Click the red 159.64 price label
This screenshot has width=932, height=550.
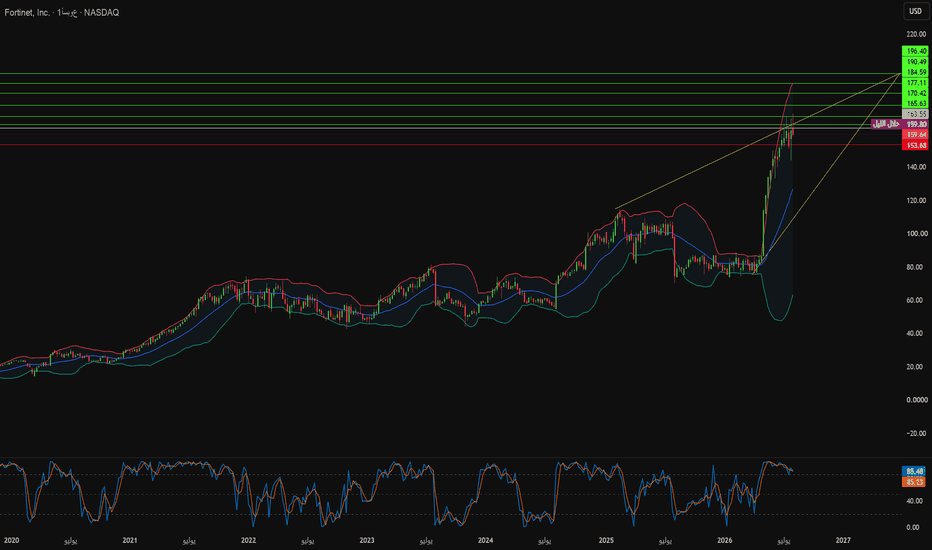915,135
